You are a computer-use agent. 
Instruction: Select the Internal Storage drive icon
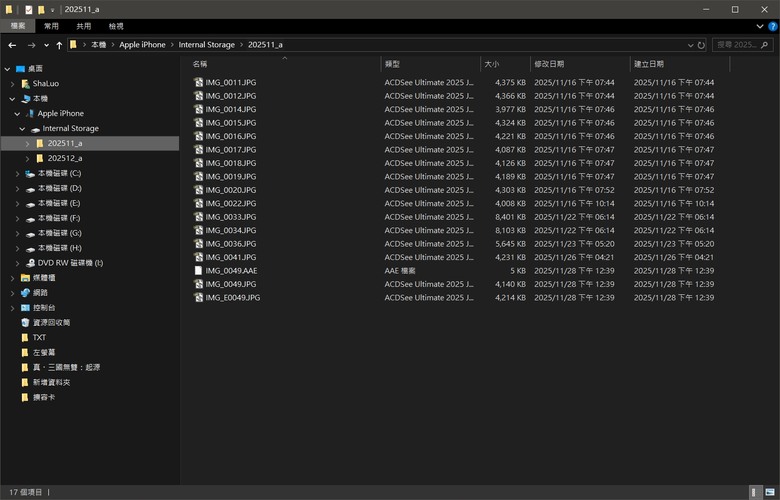tap(35, 129)
